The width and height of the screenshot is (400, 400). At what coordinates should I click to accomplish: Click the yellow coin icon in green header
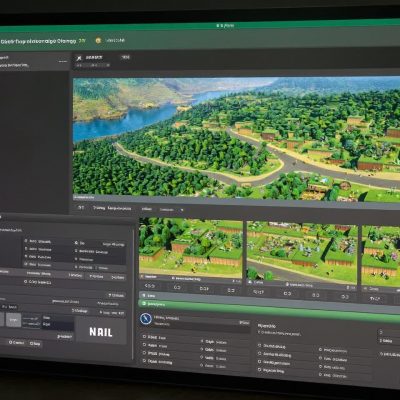tap(98, 41)
